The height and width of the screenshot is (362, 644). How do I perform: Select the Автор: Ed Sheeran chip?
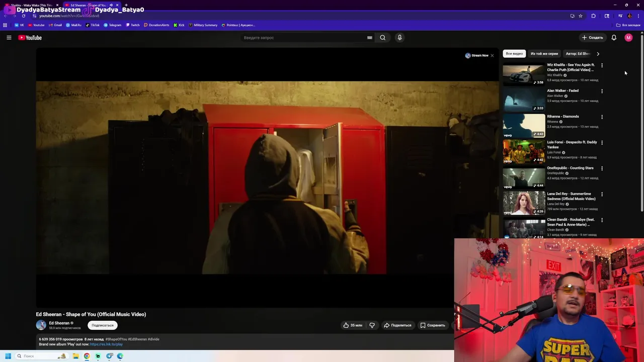[578, 54]
